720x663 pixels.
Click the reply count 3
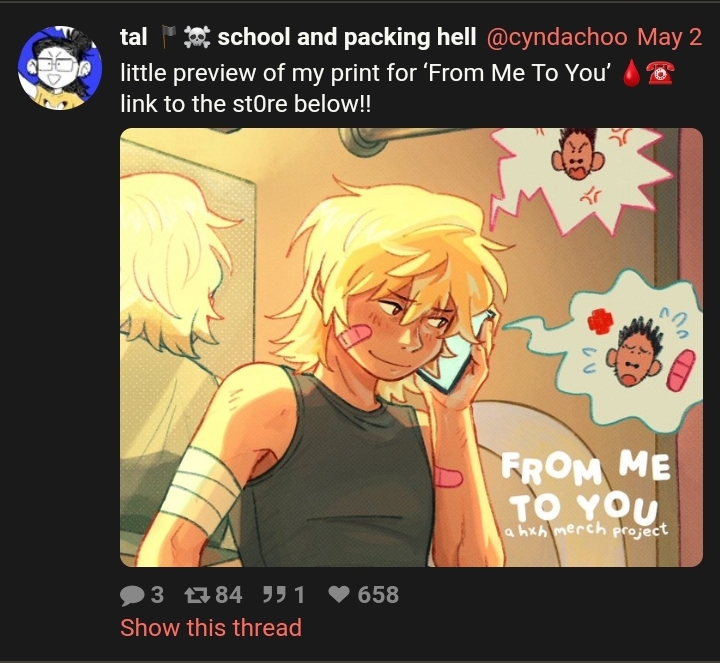(157, 595)
